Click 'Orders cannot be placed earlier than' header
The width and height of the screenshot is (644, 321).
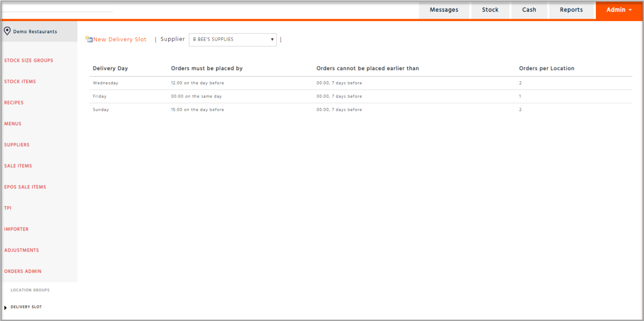click(x=368, y=68)
